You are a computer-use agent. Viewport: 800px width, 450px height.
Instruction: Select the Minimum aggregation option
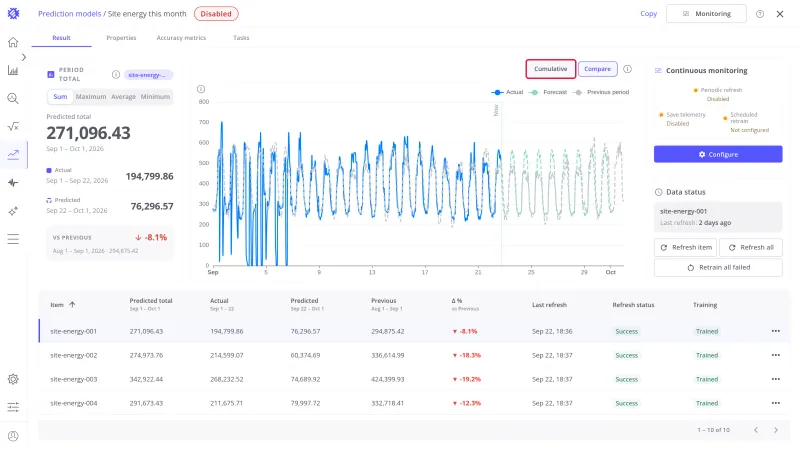155,96
